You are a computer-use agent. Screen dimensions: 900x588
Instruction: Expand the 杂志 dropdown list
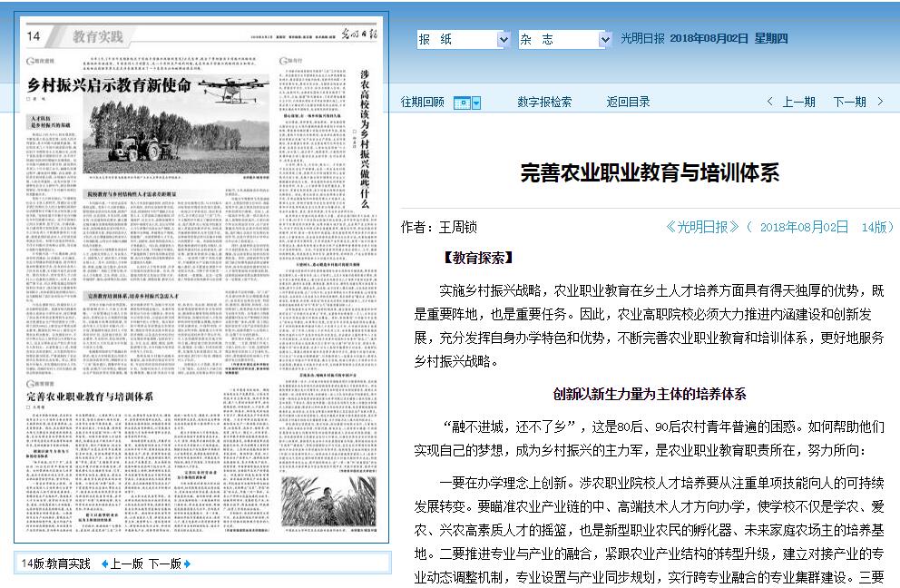(605, 40)
